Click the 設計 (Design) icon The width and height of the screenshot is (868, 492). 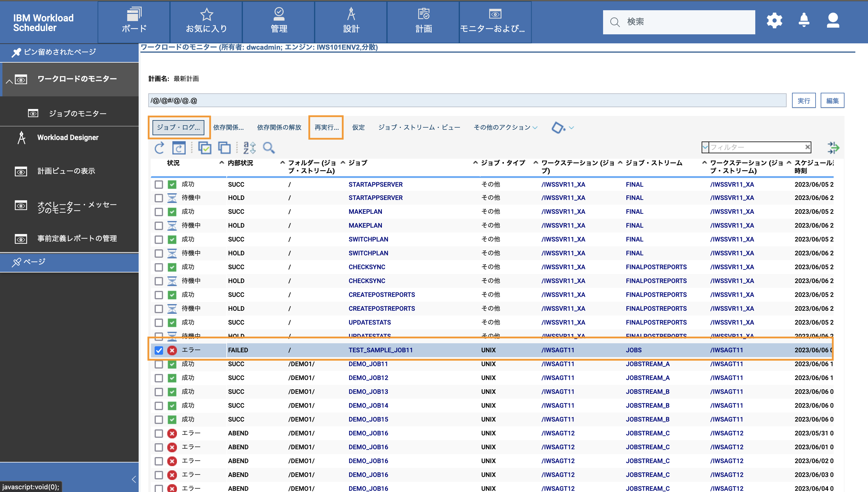coord(351,21)
